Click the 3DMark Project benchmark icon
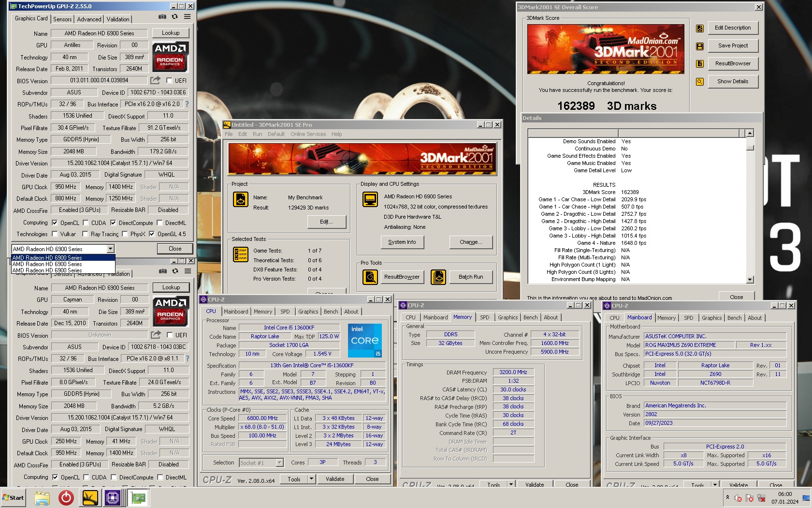This screenshot has height=508, width=812. point(241,199)
